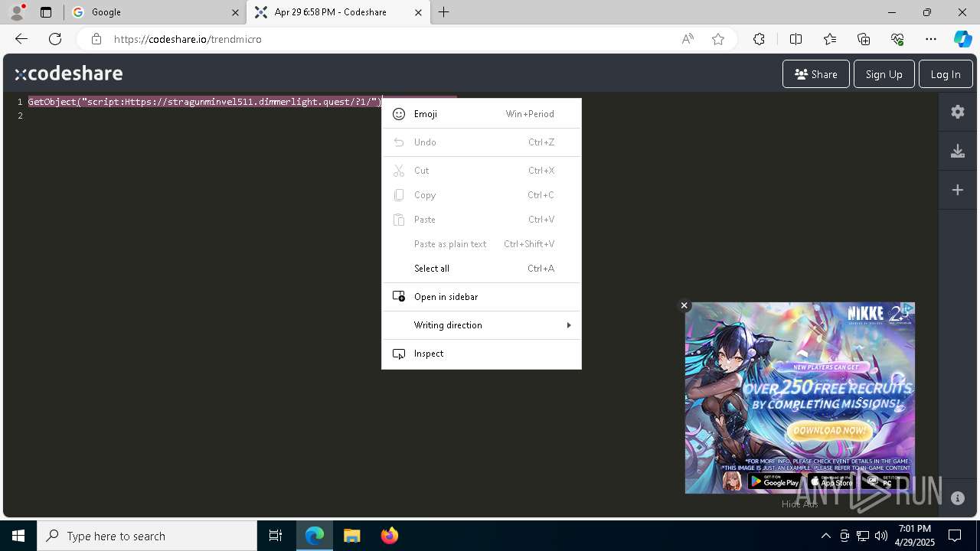Click Cut in context menu
This screenshot has width=980, height=551.
[x=482, y=171]
